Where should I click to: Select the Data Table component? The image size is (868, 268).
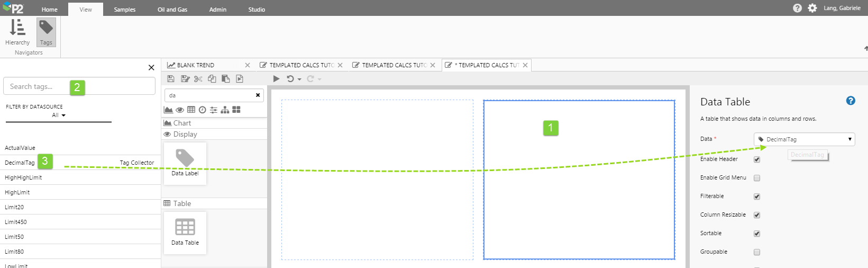pos(185,233)
